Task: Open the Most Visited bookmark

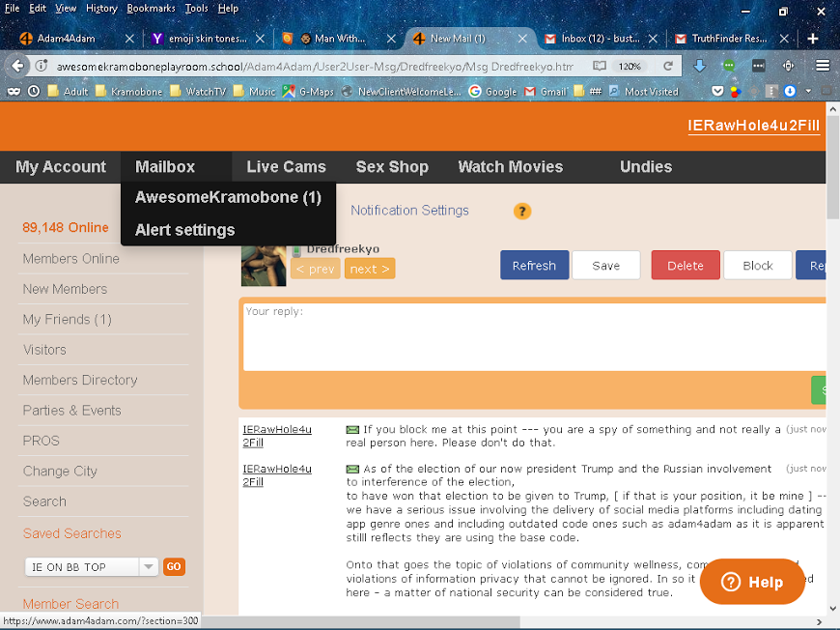Action: click(644, 92)
